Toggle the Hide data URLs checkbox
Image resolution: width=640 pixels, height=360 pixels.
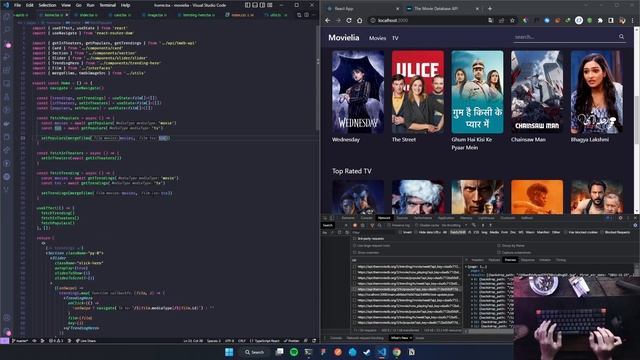(x=416, y=232)
